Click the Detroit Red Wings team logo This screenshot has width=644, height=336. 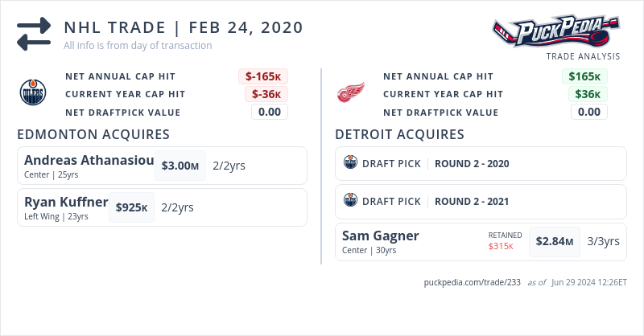click(x=350, y=93)
